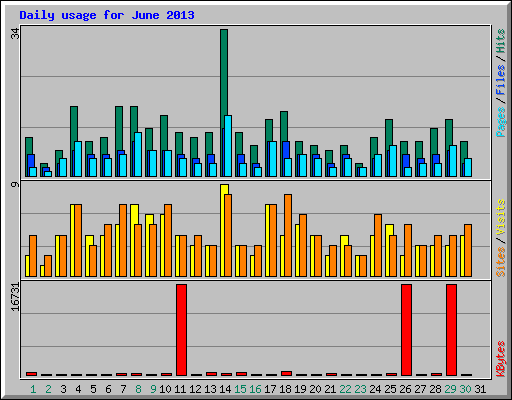Screen dimensions: 512x400
Task: Click the cyan pages bar for day 14
Action: pyautogui.click(x=228, y=146)
